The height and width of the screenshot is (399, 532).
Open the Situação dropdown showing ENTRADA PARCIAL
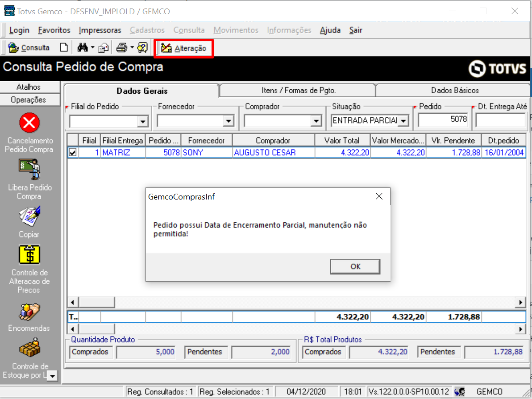(x=403, y=121)
